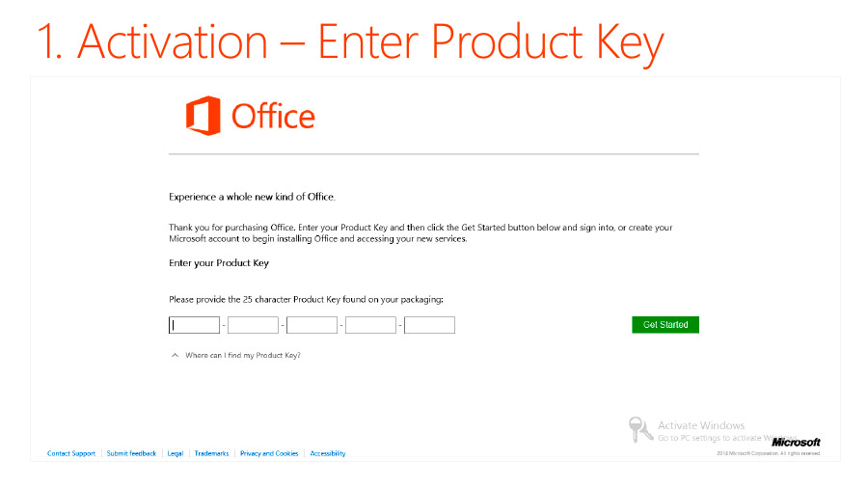Focus the second product key box
The image size is (868, 488).
click(253, 325)
